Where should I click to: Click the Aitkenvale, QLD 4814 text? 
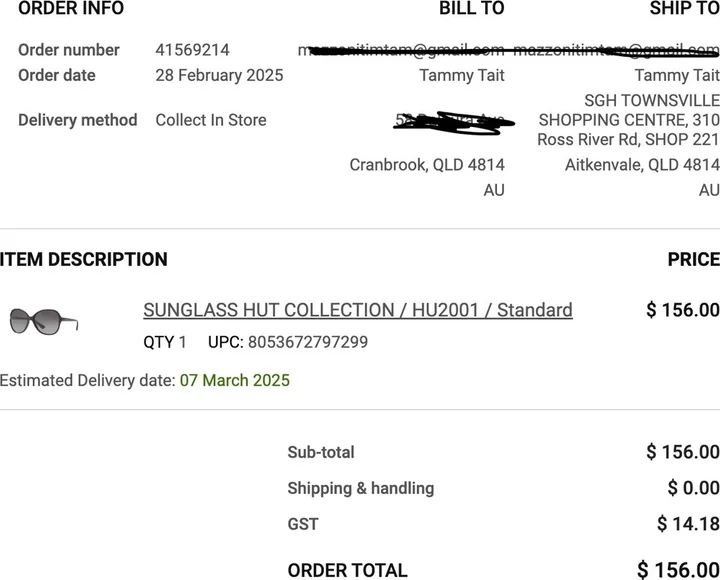pyautogui.click(x=642, y=165)
